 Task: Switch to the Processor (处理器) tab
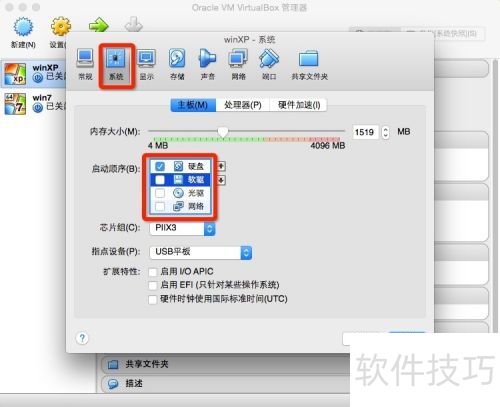[243, 105]
